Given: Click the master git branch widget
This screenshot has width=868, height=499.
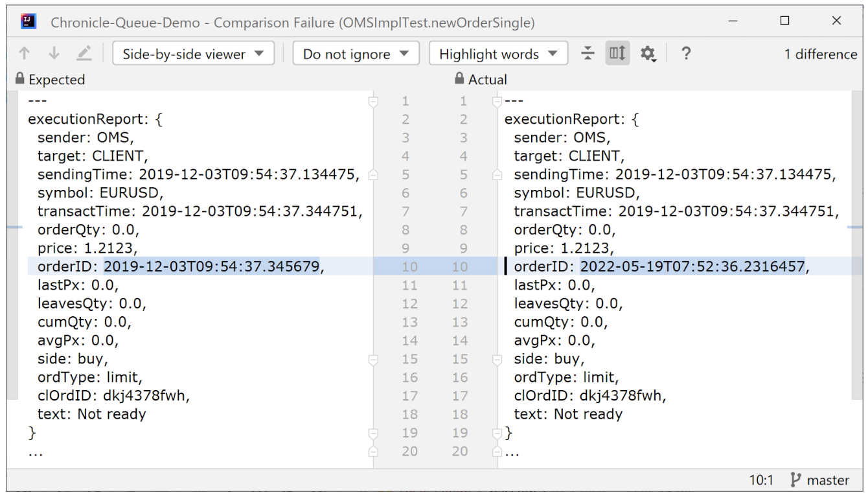Looking at the screenshot, I should pyautogui.click(x=820, y=480).
